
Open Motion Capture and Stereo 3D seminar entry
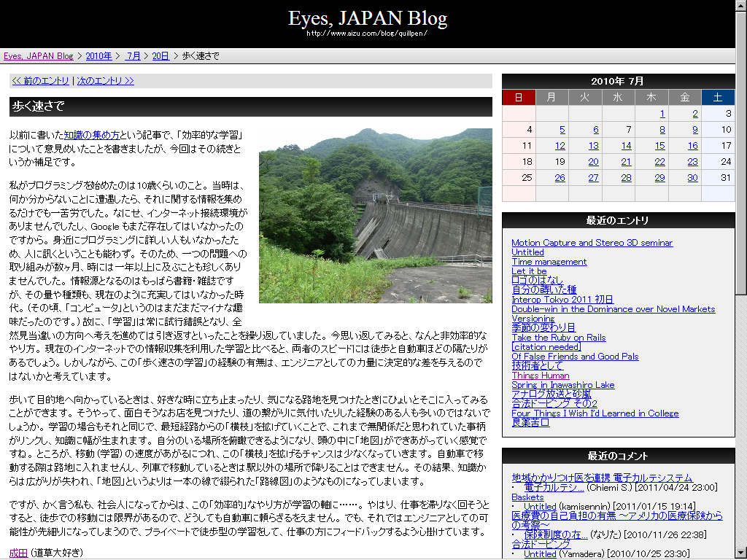592,243
